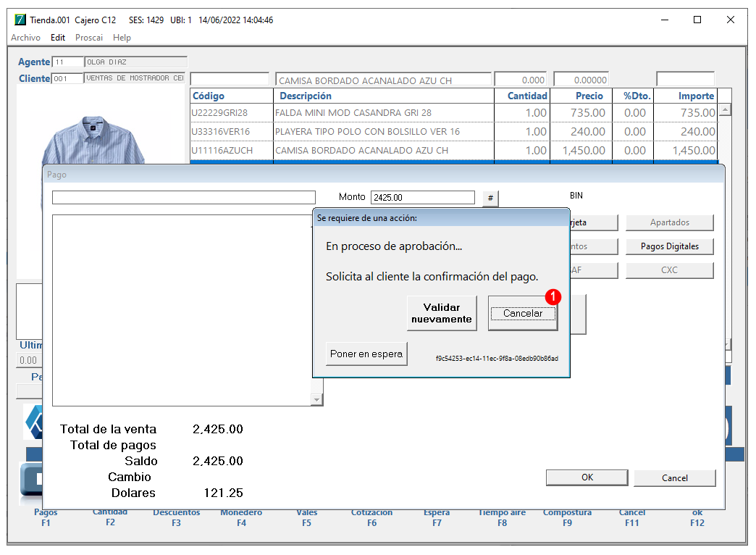Click the shirt product thumbnail
The width and height of the screenshot is (756, 555).
coord(93,140)
